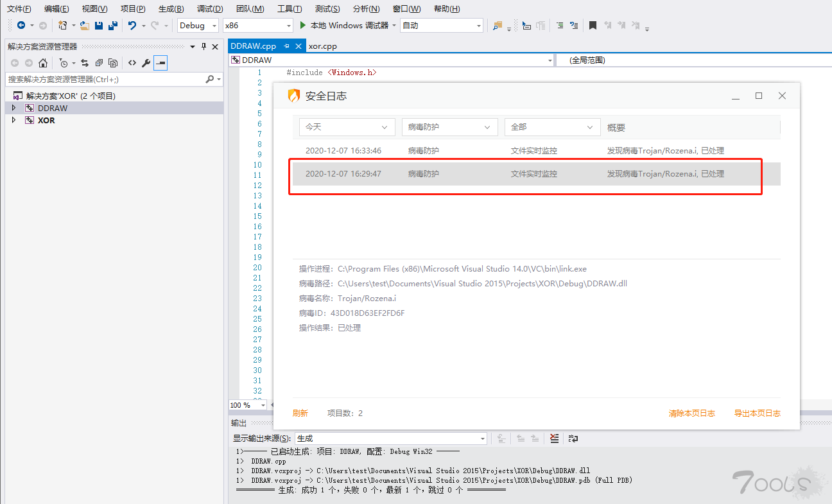Close the DDRAW.cpp tab

point(299,46)
